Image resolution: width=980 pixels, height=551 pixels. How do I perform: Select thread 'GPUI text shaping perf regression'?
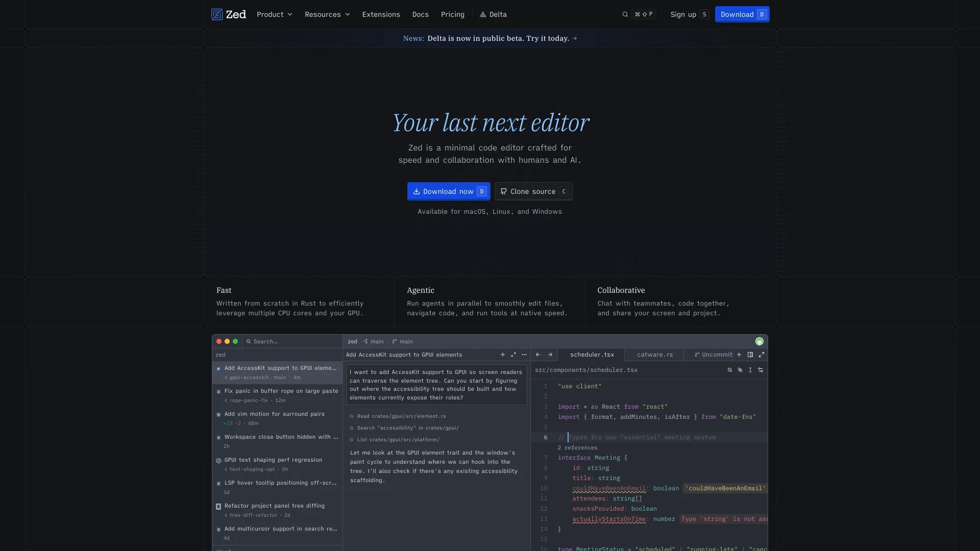coord(278,464)
